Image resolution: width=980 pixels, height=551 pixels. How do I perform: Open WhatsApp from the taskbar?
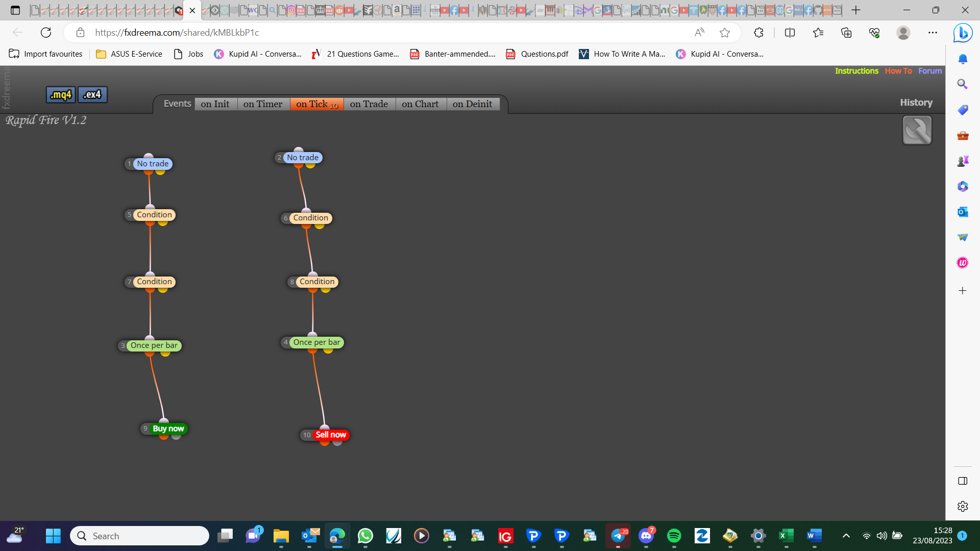coord(365,536)
